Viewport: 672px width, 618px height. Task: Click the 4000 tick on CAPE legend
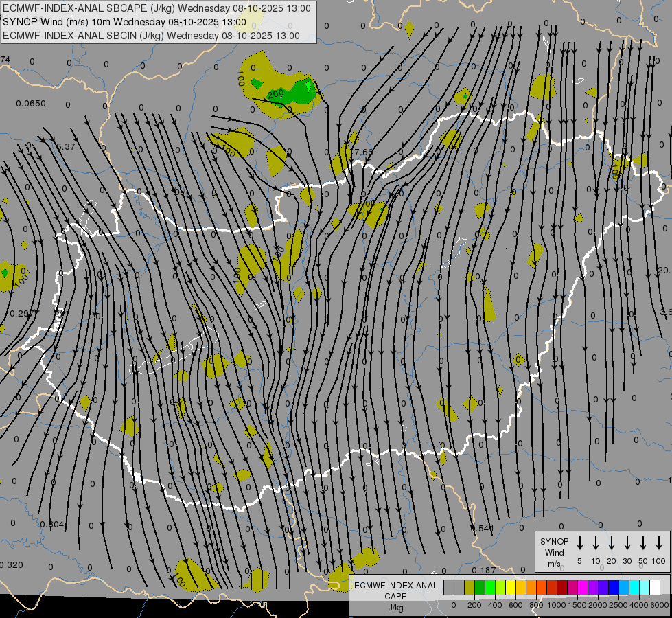639,605
